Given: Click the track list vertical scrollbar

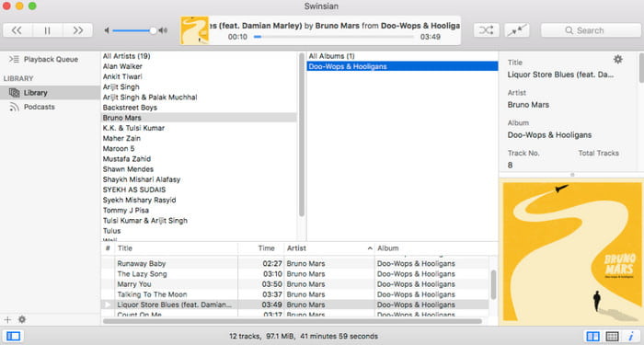Looking at the screenshot, I should pos(493,284).
